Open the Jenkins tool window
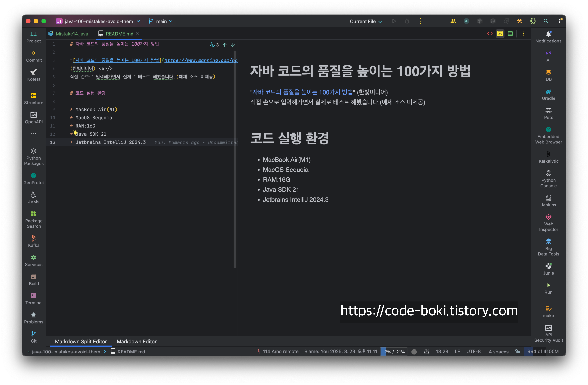588x385 pixels. 548,201
